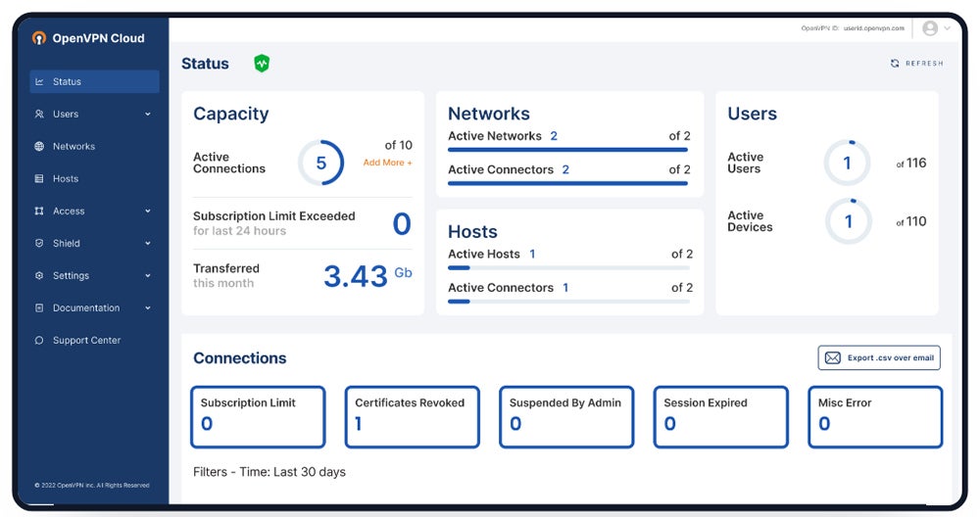Expand the Users menu chevron
980x517 pixels.
[148, 115]
